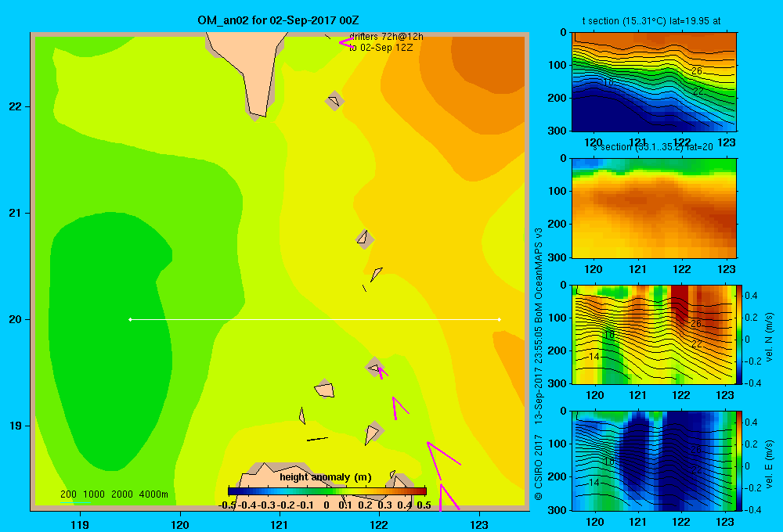Click latitude label 22 on main map axis
The image size is (783, 532).
(x=16, y=107)
